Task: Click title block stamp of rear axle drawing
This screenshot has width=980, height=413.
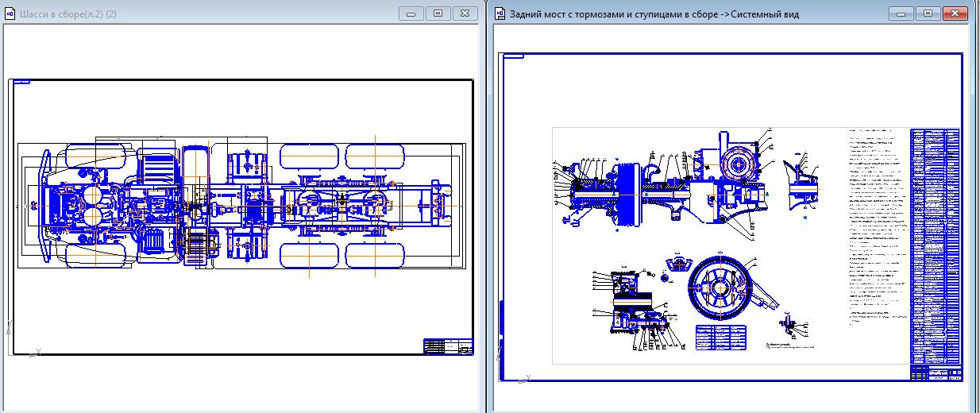Action: pos(936,373)
